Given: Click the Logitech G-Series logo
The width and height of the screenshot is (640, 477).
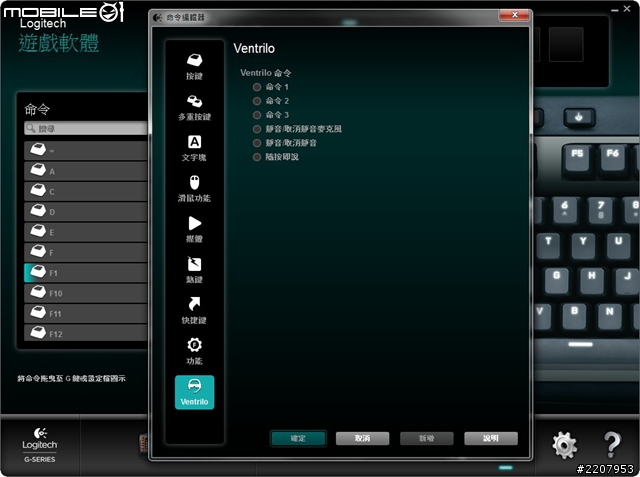Looking at the screenshot, I should 40,445.
